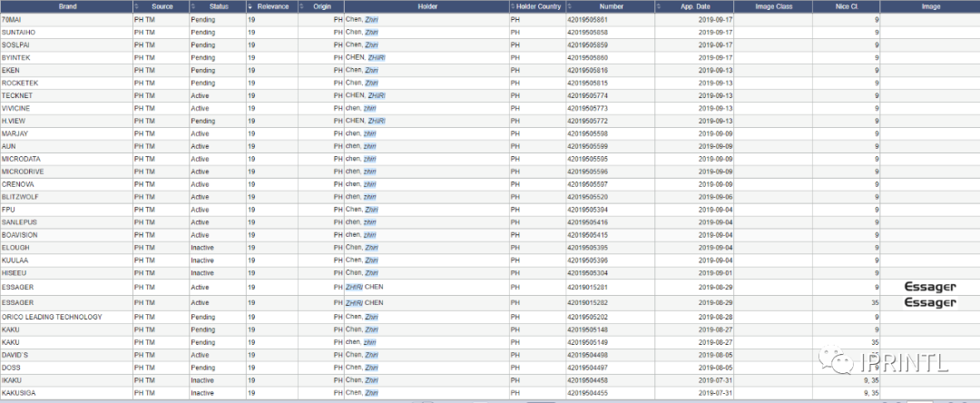980x403 pixels.
Task: Open Essager logo image for number 42019015281
Action: tap(931, 288)
